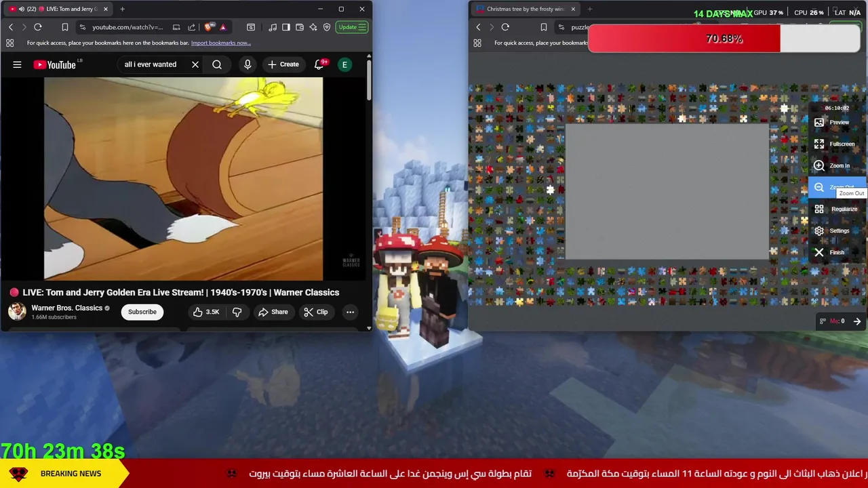The width and height of the screenshot is (868, 488).
Task: Switch to the Tom and Jerry live tab
Action: (58, 9)
